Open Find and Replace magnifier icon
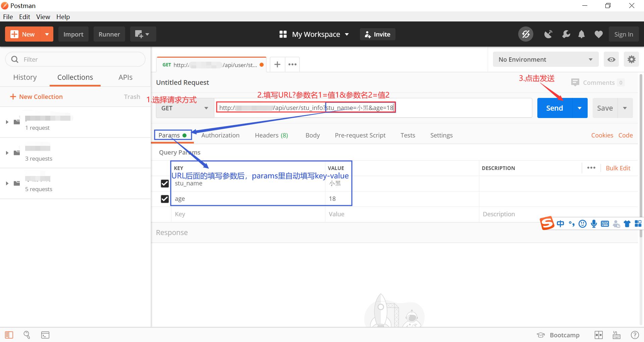The height and width of the screenshot is (342, 644). (27, 335)
